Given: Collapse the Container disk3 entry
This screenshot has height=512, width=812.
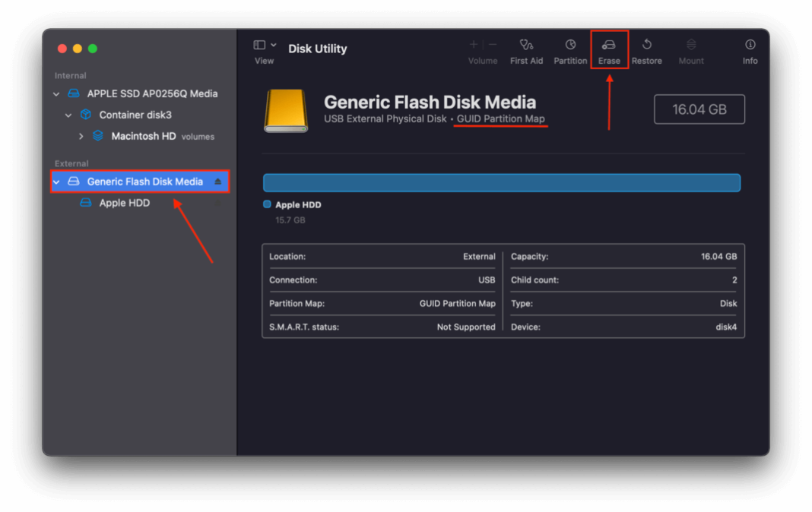Looking at the screenshot, I should (68, 114).
